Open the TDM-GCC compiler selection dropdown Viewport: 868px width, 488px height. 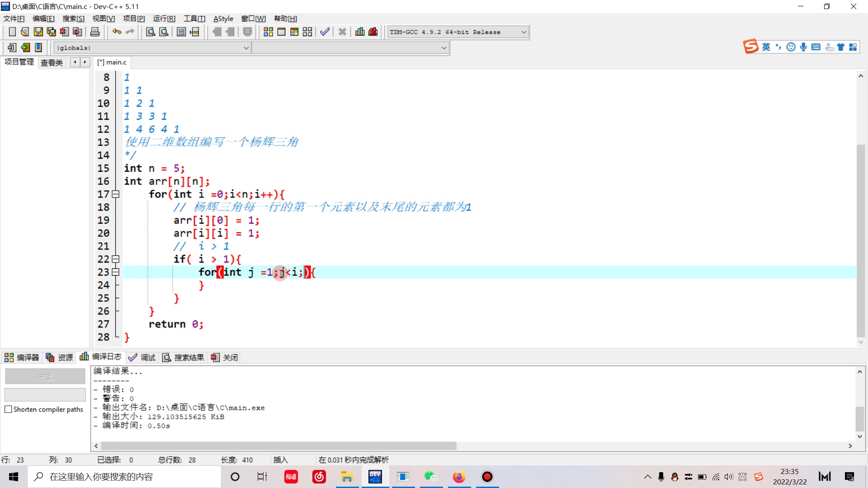(524, 32)
